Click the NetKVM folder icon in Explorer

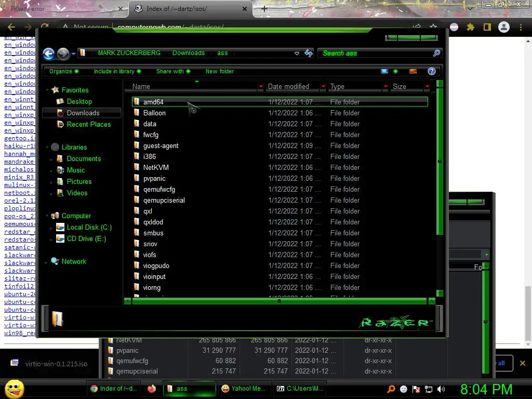(x=137, y=167)
